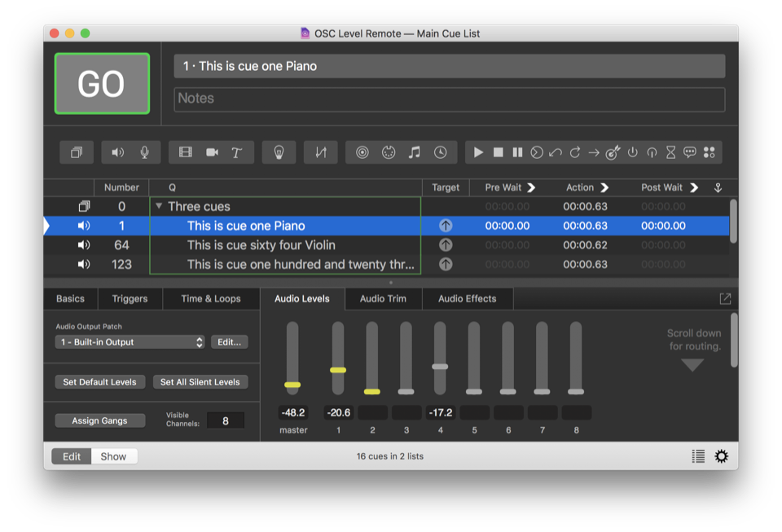The height and width of the screenshot is (532, 782).
Task: Click Set All Silent Levels button
Action: tap(200, 382)
